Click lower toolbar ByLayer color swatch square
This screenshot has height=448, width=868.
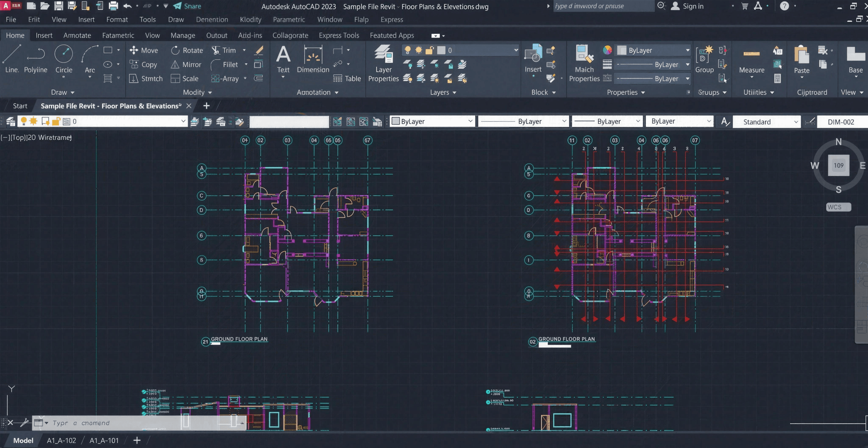pyautogui.click(x=396, y=121)
